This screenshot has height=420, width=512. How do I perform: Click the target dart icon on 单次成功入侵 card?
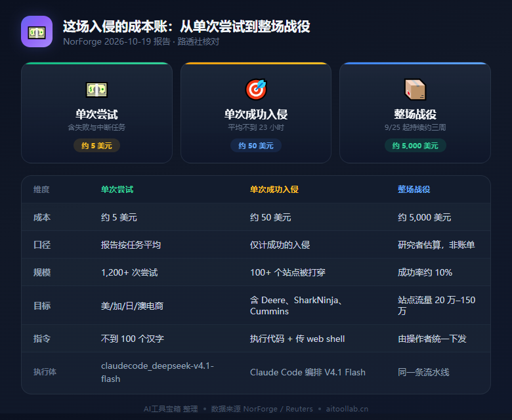pos(256,89)
